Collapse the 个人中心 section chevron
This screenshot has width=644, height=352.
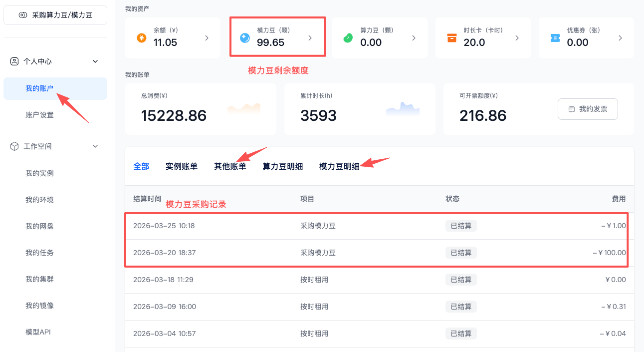(x=96, y=61)
